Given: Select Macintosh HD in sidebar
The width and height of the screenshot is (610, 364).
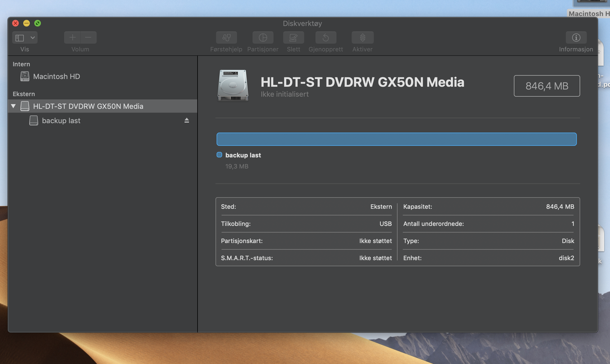Looking at the screenshot, I should 56,77.
